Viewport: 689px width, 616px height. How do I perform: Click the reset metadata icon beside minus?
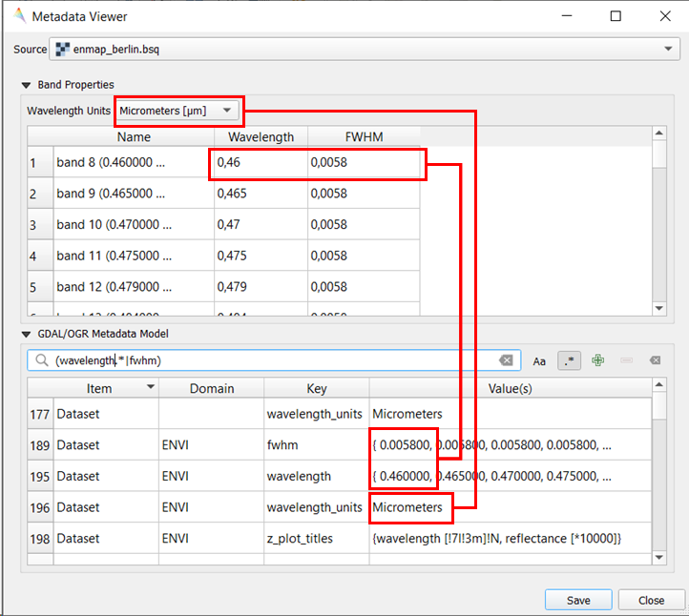tap(656, 360)
